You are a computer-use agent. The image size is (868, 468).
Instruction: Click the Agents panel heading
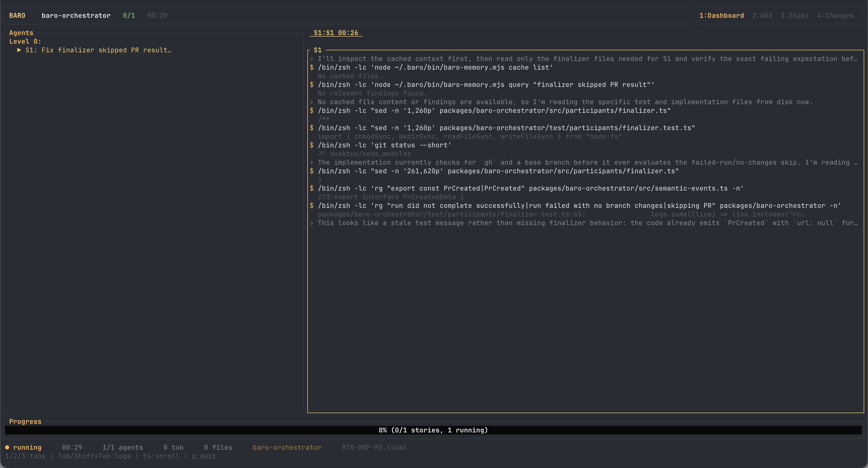click(x=21, y=33)
